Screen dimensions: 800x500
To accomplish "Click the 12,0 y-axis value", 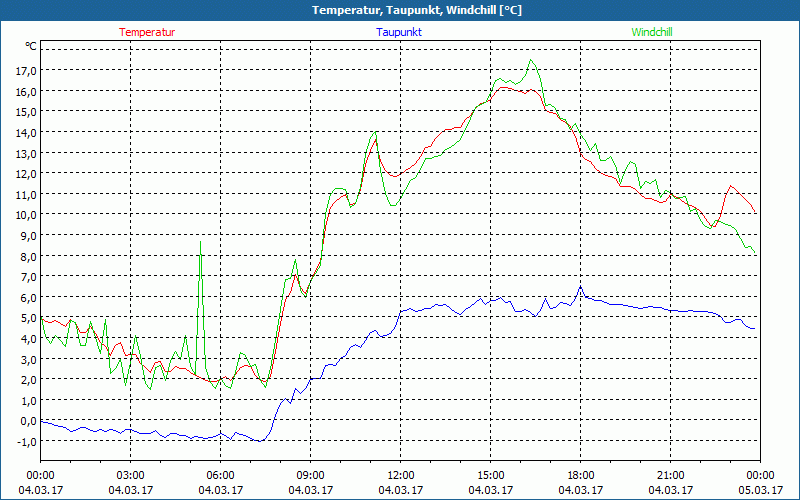I will (26, 174).
